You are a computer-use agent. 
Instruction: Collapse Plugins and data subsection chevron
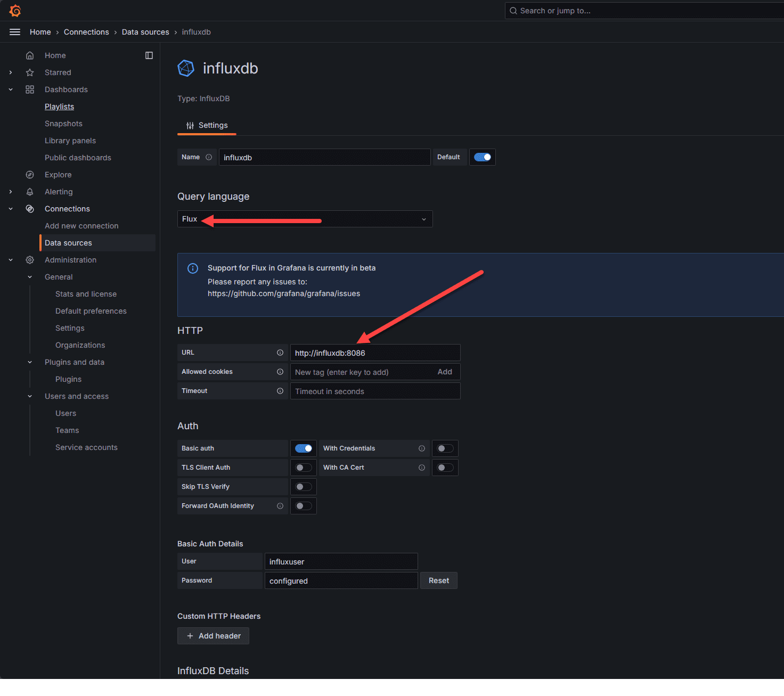click(30, 362)
